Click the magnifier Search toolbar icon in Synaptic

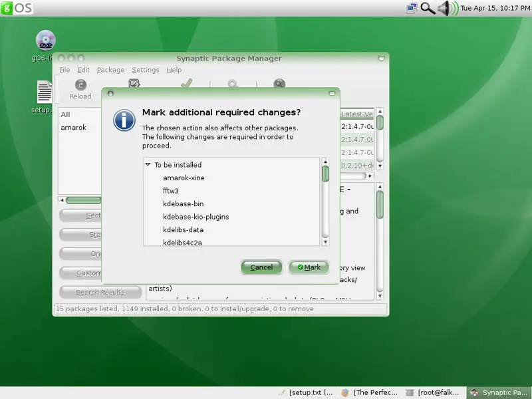coord(279,84)
